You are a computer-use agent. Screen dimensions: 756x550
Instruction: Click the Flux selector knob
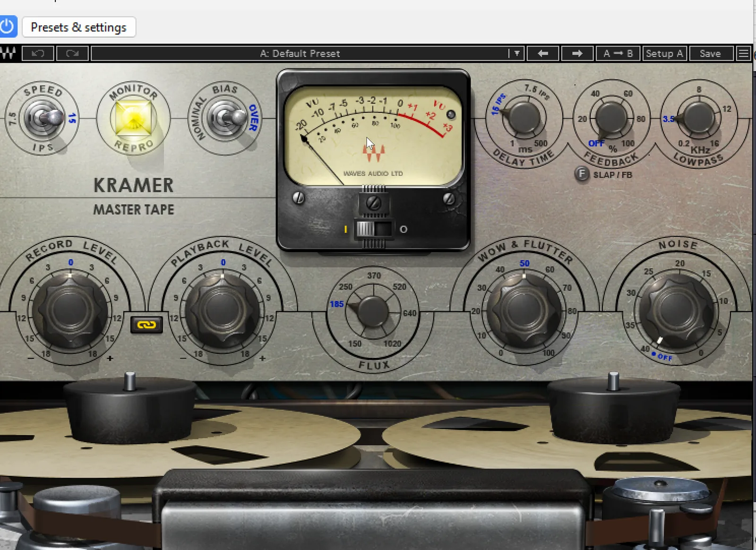click(372, 312)
